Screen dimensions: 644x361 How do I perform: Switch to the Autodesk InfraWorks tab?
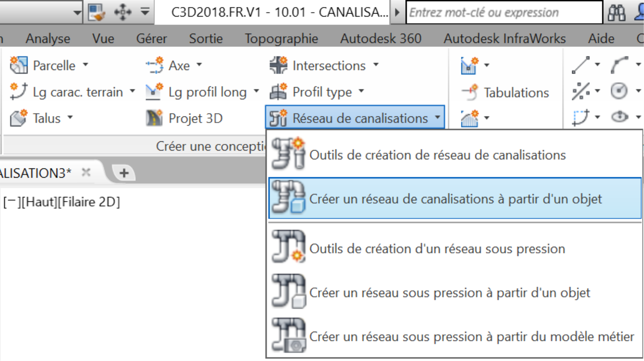coord(505,39)
